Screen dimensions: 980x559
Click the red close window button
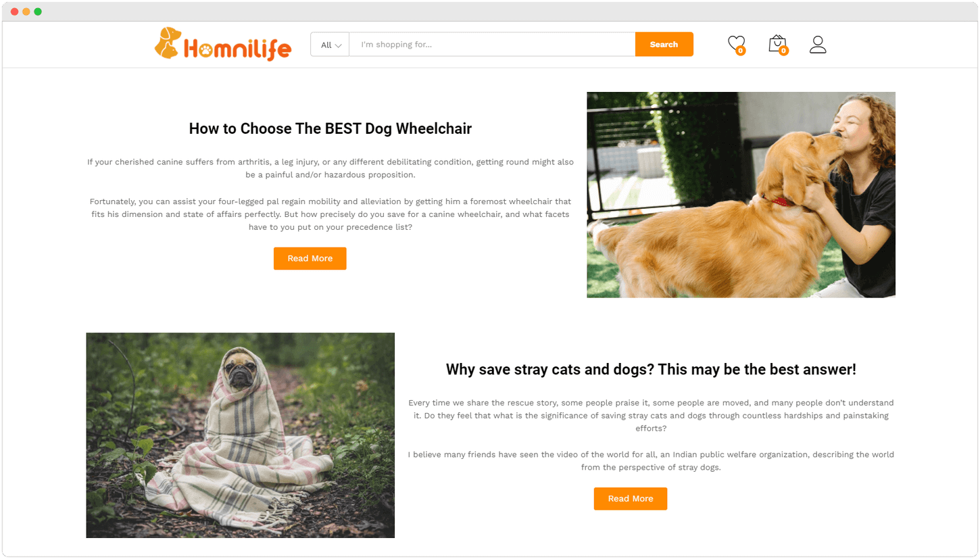15,11
